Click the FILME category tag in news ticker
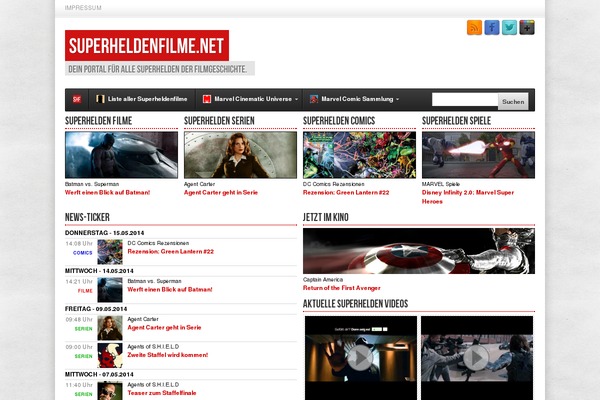This screenshot has width=600, height=400. click(85, 291)
